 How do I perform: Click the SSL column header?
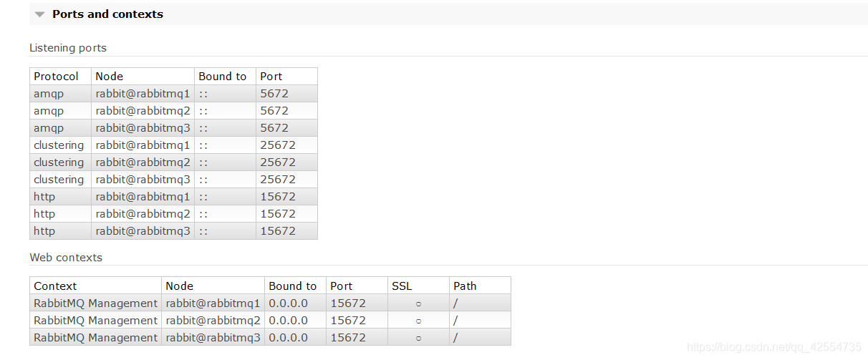tap(402, 286)
